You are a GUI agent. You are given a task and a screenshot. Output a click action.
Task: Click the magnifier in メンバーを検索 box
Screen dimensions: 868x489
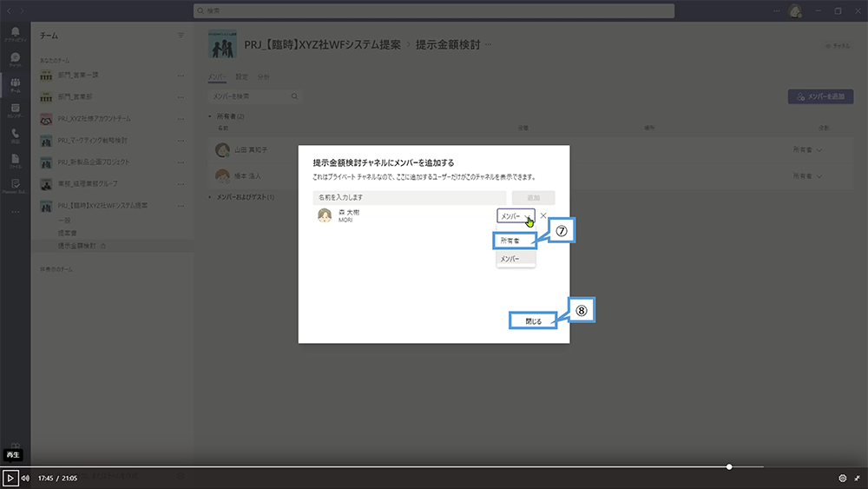[x=294, y=96]
